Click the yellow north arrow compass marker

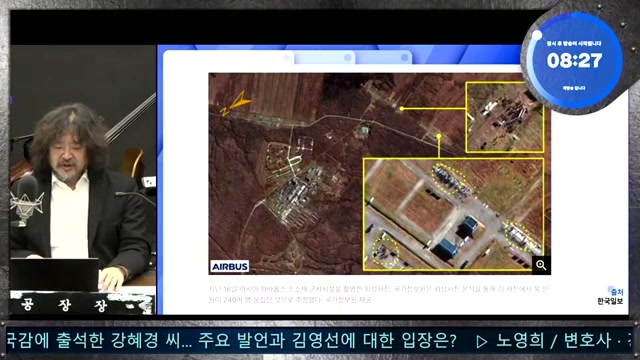[x=236, y=103]
